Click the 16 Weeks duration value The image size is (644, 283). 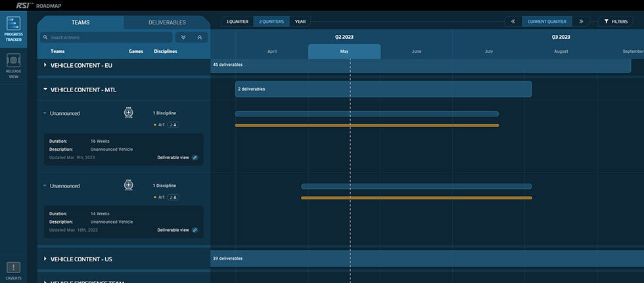point(100,141)
